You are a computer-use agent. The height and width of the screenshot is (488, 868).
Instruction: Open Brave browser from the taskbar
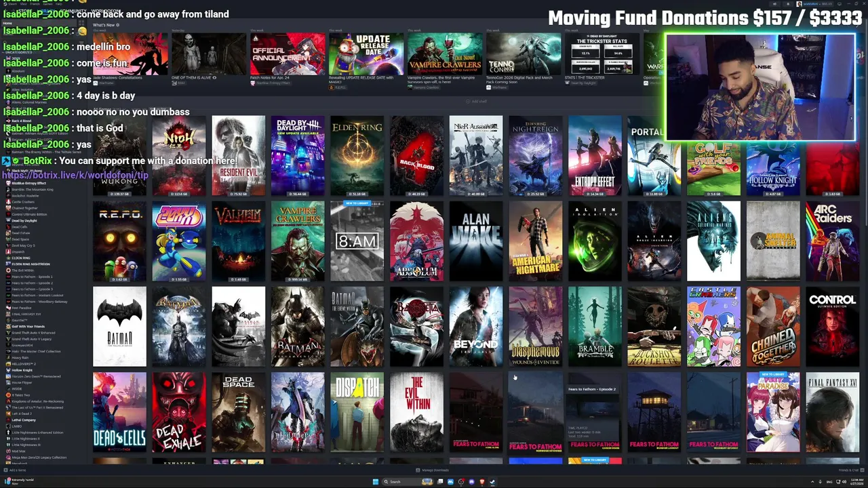coord(481,482)
